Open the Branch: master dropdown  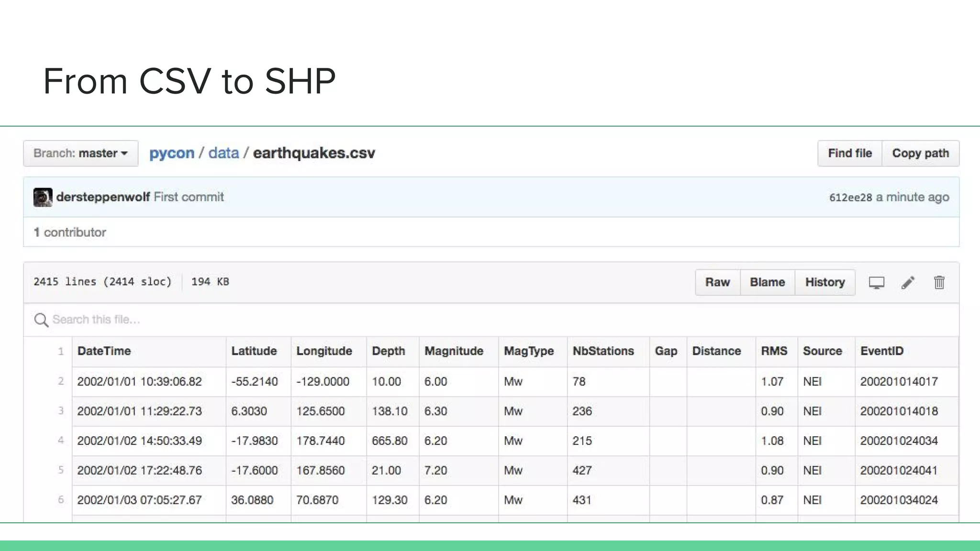click(80, 154)
